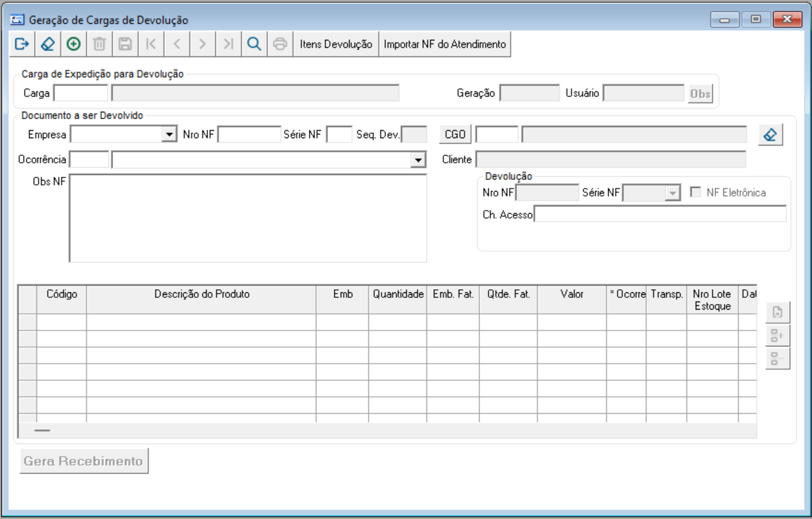Click the Código column header
This screenshot has width=812, height=519.
[62, 299]
